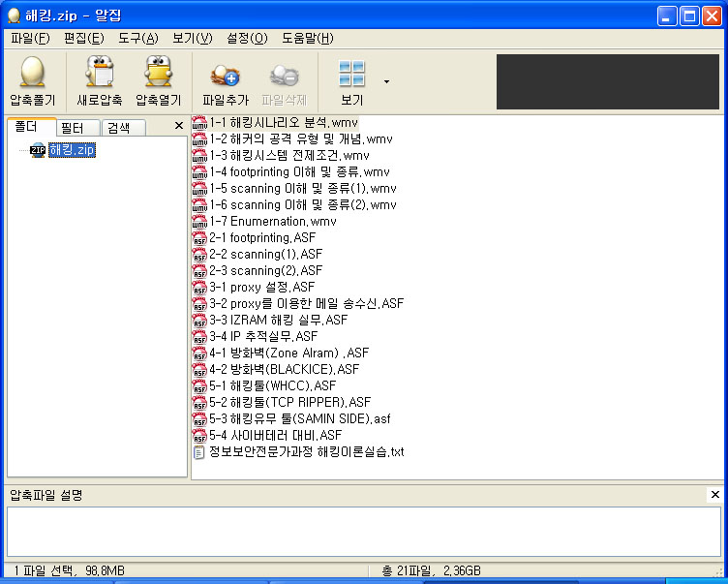Image resolution: width=728 pixels, height=584 pixels.
Task: Select file 1-1 해킹시나리오 분석.wmv
Action: click(284, 123)
